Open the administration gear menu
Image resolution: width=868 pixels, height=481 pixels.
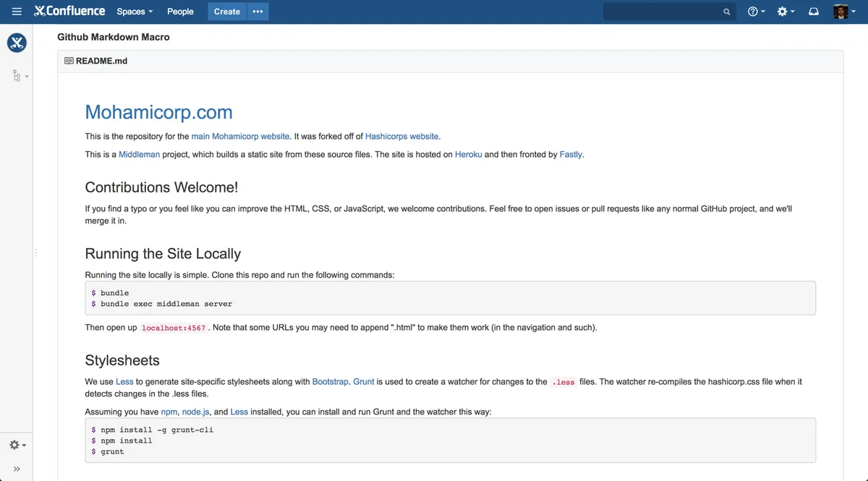(x=786, y=12)
